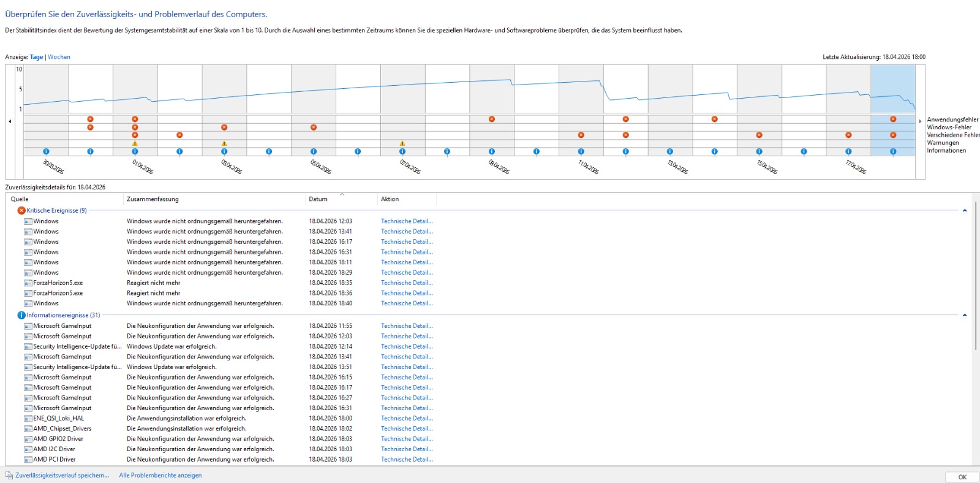Select yellow warning icon on 03.04.2026
Screen dimensions: 980x483
tap(224, 143)
